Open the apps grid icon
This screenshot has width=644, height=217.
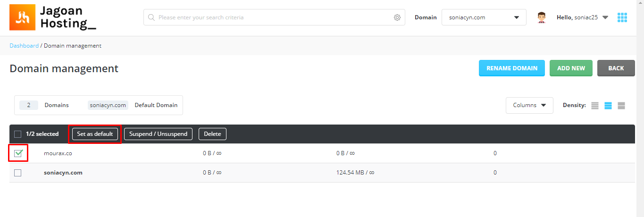pyautogui.click(x=622, y=17)
